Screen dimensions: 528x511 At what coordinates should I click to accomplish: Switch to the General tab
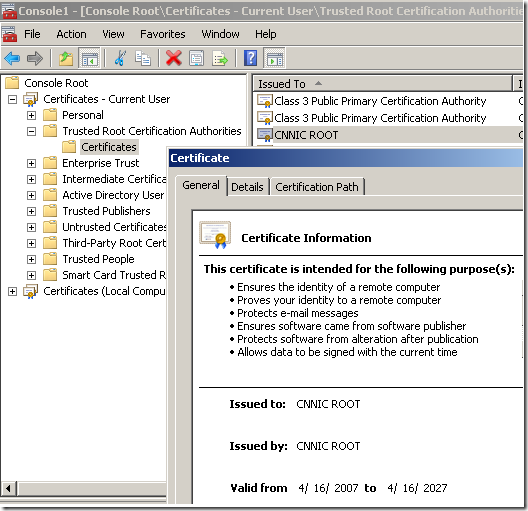click(201, 185)
